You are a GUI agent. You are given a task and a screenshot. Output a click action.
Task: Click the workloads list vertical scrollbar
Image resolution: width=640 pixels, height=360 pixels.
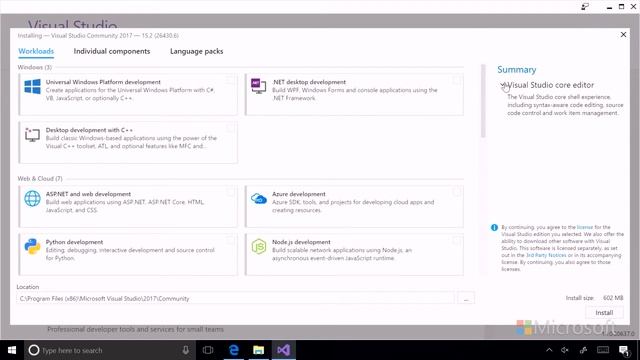(x=483, y=101)
